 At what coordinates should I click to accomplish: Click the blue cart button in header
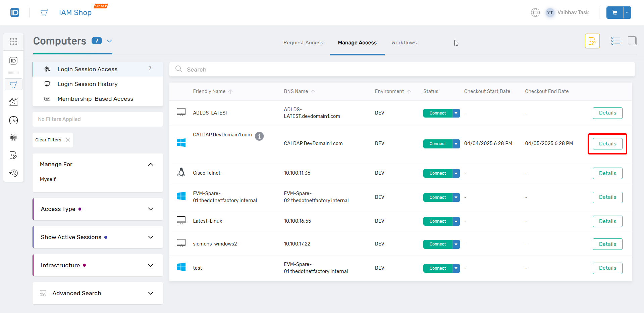[x=614, y=13]
